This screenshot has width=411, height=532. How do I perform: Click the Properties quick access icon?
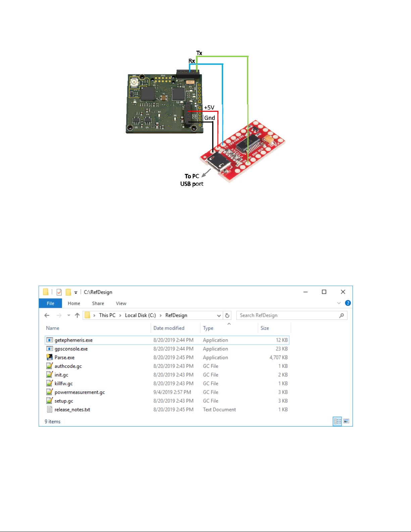pos(59,292)
